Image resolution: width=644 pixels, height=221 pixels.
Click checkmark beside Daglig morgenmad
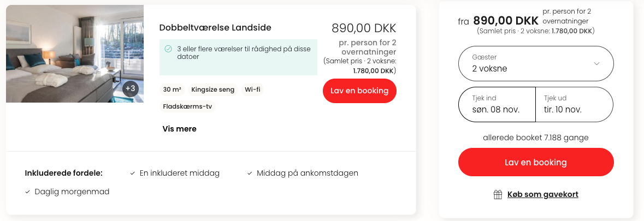coord(27,192)
